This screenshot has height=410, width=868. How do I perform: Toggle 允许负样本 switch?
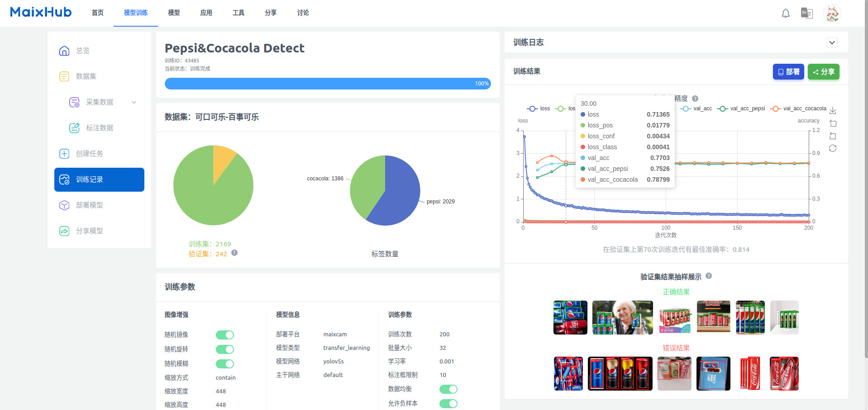[x=448, y=404]
